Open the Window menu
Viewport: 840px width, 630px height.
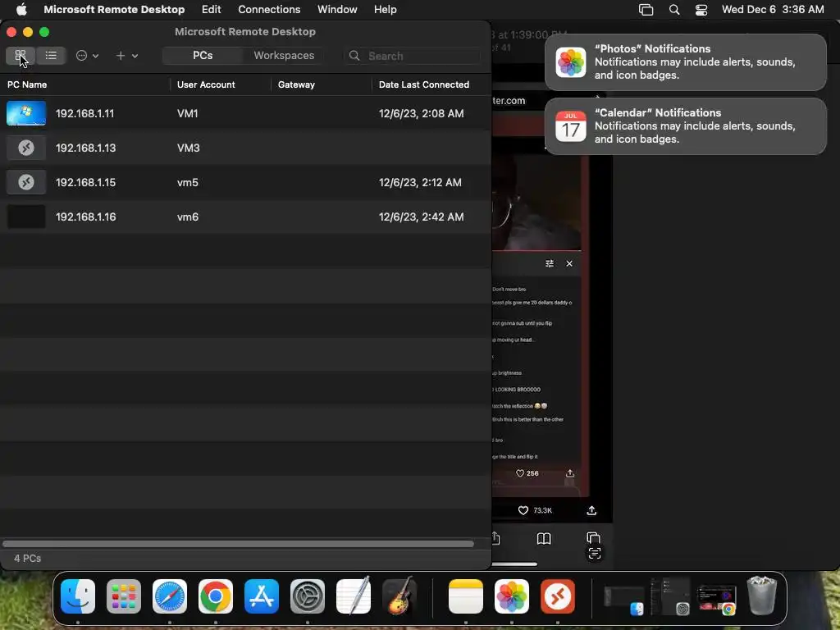click(x=337, y=10)
